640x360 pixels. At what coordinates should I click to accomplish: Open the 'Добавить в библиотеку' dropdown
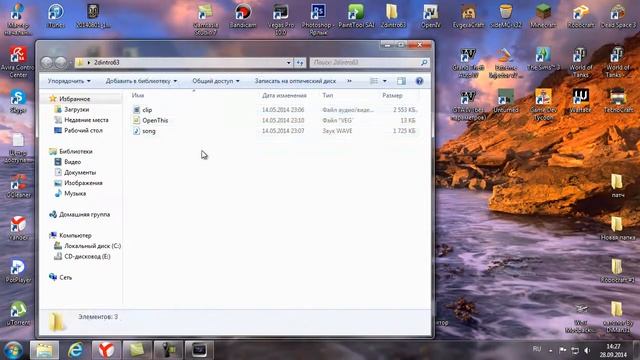(x=141, y=81)
